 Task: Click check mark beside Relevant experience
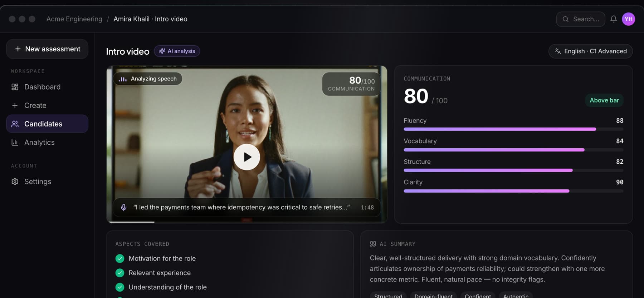tap(120, 273)
